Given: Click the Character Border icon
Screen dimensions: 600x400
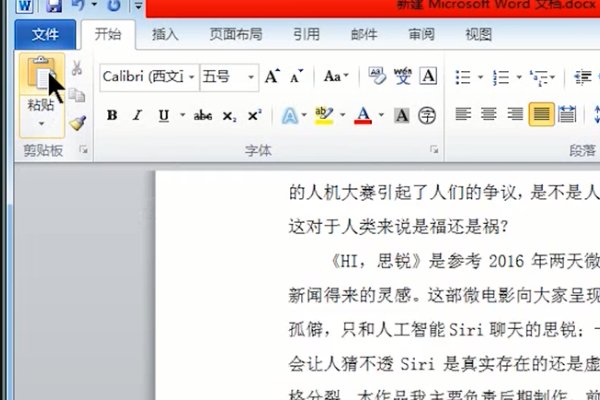Looking at the screenshot, I should click(428, 76).
